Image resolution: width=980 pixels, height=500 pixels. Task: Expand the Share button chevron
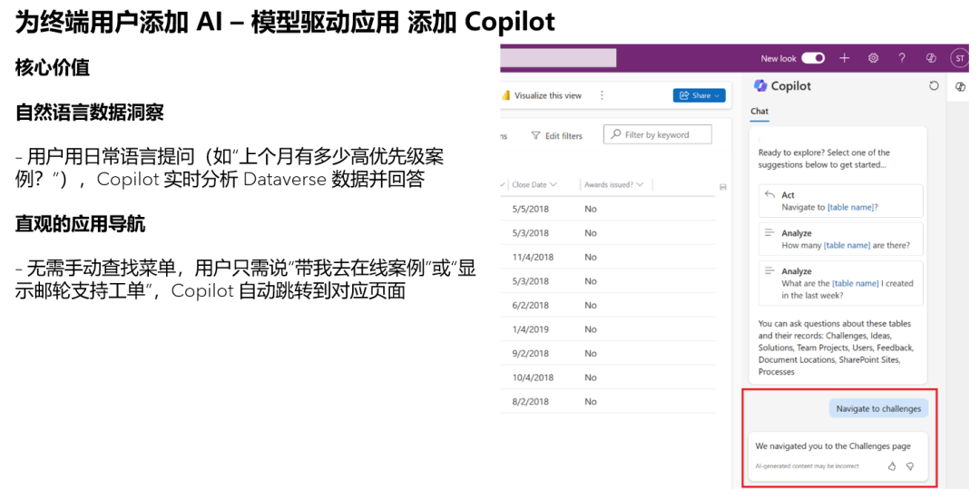point(717,95)
